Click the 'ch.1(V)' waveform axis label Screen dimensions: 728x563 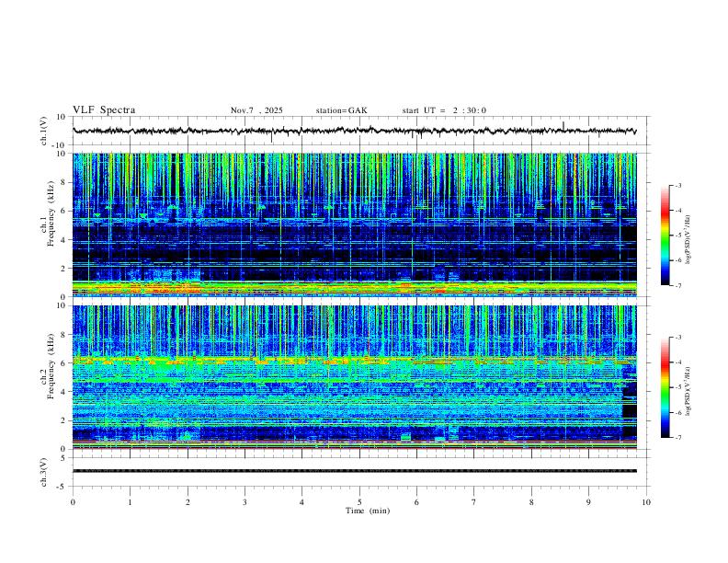pos(44,131)
